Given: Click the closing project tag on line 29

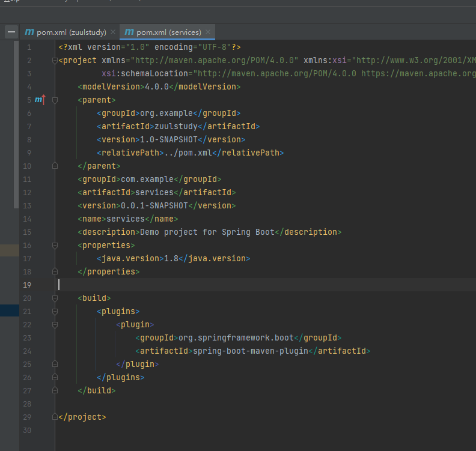Looking at the screenshot, I should click(82, 417).
